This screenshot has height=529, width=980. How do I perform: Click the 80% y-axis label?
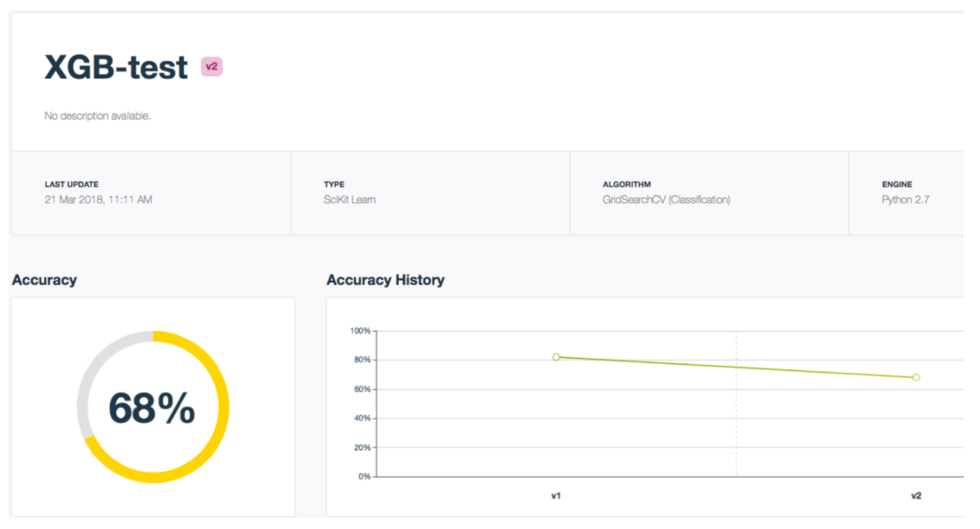pos(362,360)
